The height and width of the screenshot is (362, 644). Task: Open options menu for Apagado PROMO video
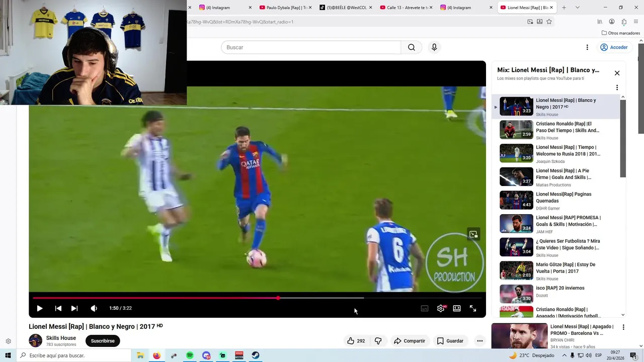(x=623, y=327)
